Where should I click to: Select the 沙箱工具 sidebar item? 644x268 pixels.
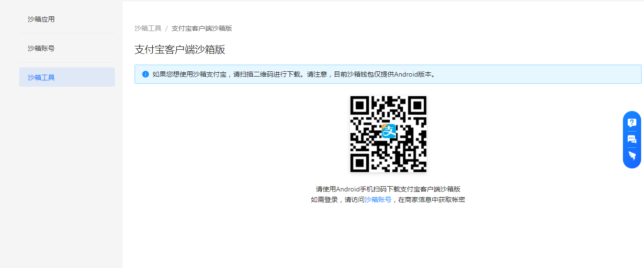67,77
